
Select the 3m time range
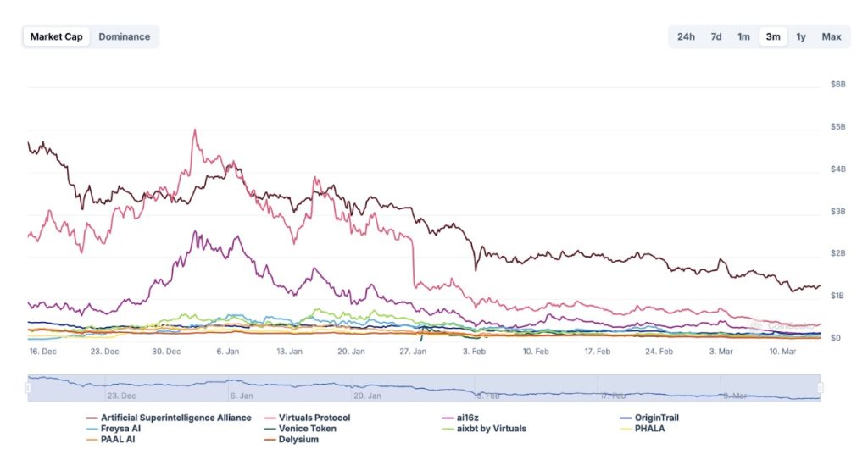pos(773,36)
